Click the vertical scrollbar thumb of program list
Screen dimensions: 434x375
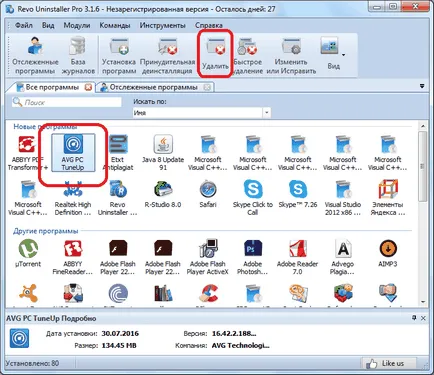pyautogui.click(x=423, y=166)
